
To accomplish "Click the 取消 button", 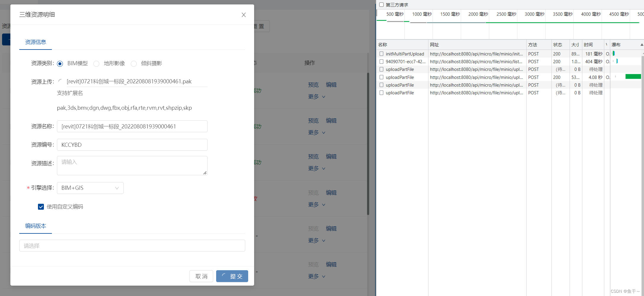I will pos(201,276).
